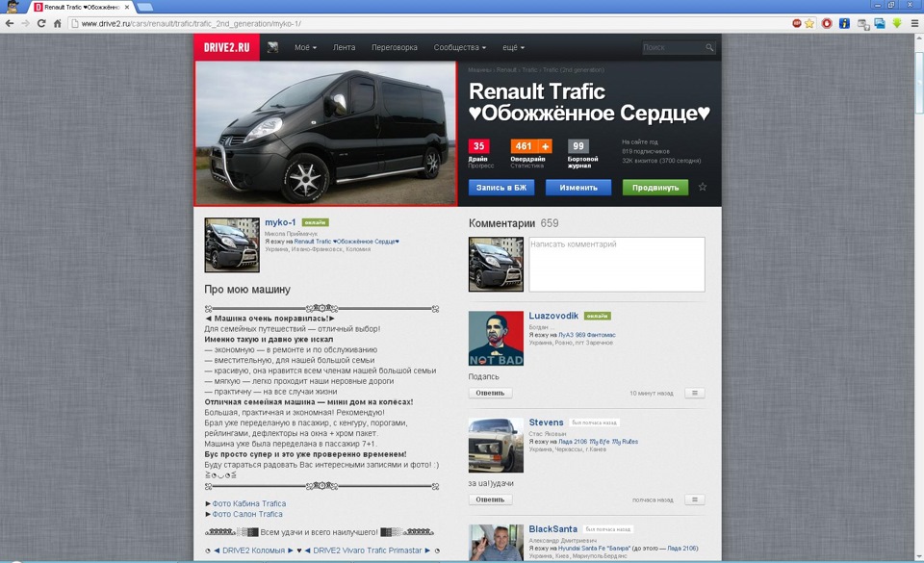Image resolution: width=924 pixels, height=563 pixels.
Task: Open options menu icon on Stevens comment
Action: [x=695, y=499]
